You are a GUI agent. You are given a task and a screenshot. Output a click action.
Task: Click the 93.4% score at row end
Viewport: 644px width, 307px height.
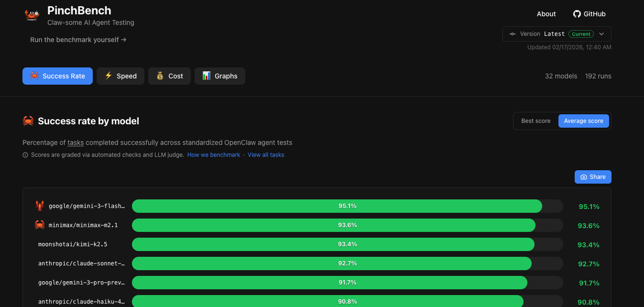coord(589,245)
